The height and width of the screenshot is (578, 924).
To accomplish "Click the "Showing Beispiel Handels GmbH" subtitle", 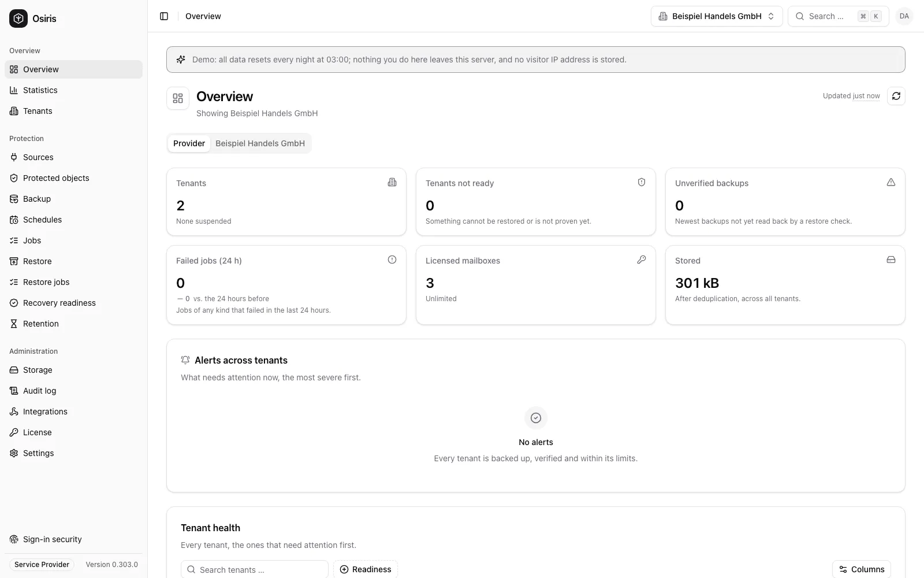I will point(257,113).
